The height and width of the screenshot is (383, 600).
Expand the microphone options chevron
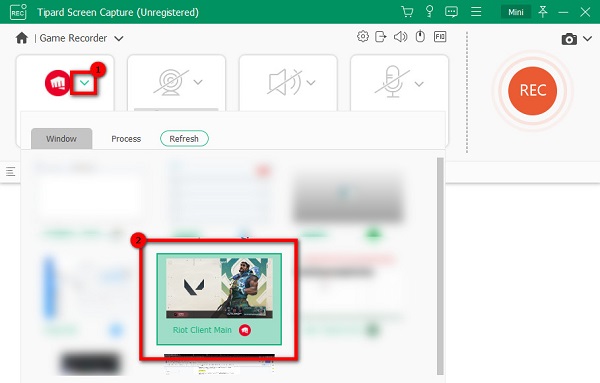[x=419, y=84]
